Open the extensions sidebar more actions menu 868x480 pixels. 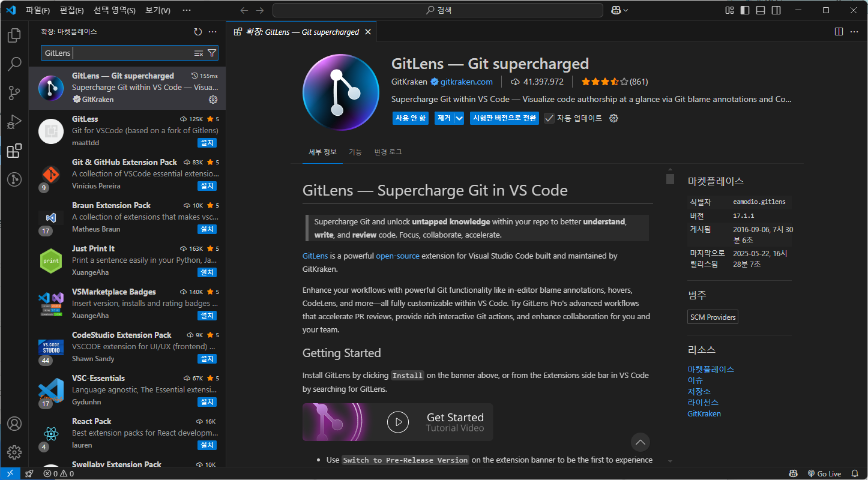click(212, 32)
